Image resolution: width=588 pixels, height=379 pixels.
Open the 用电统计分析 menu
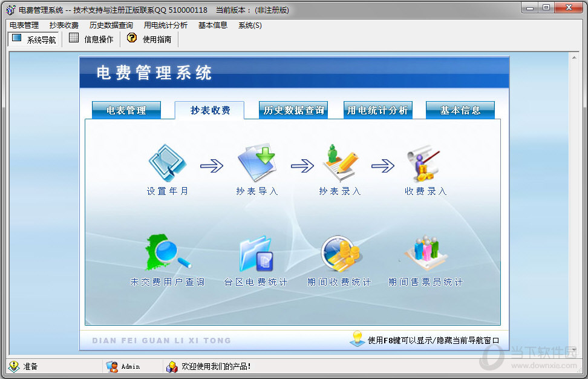pos(165,25)
